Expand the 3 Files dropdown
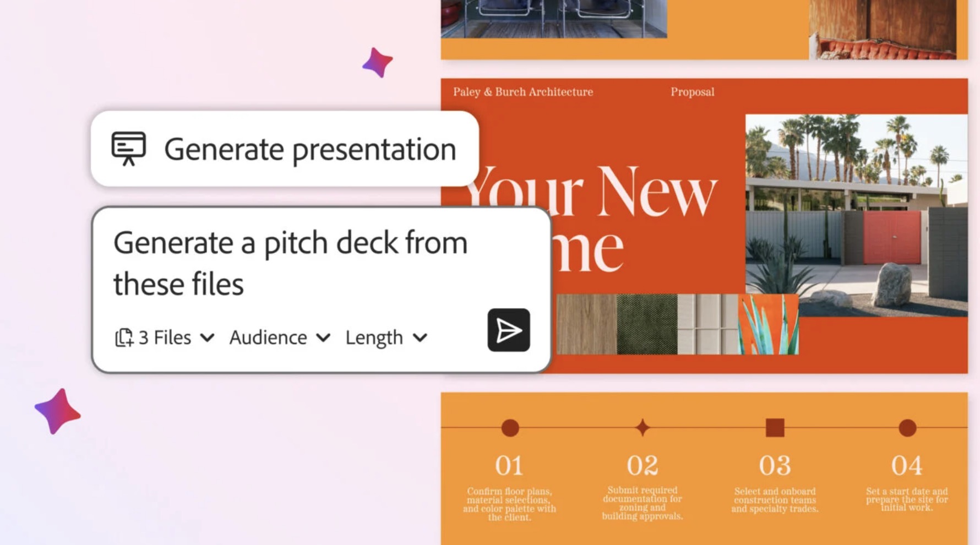The image size is (980, 545). (x=165, y=337)
